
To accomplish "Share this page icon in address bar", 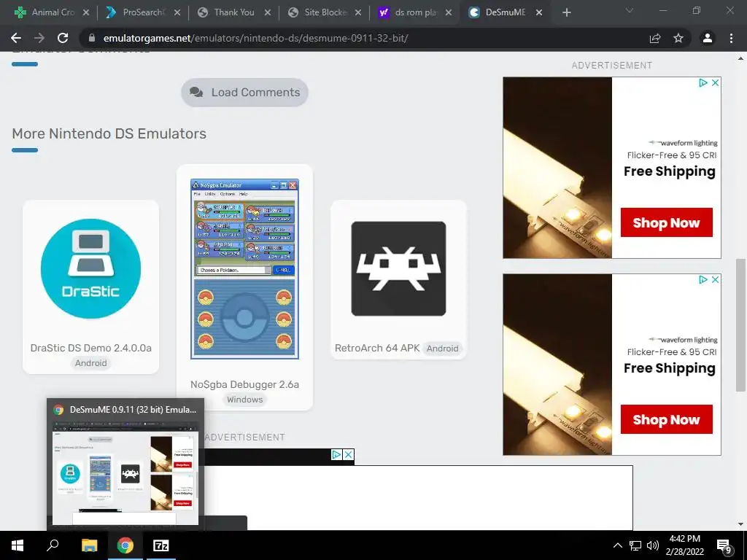I will (655, 38).
